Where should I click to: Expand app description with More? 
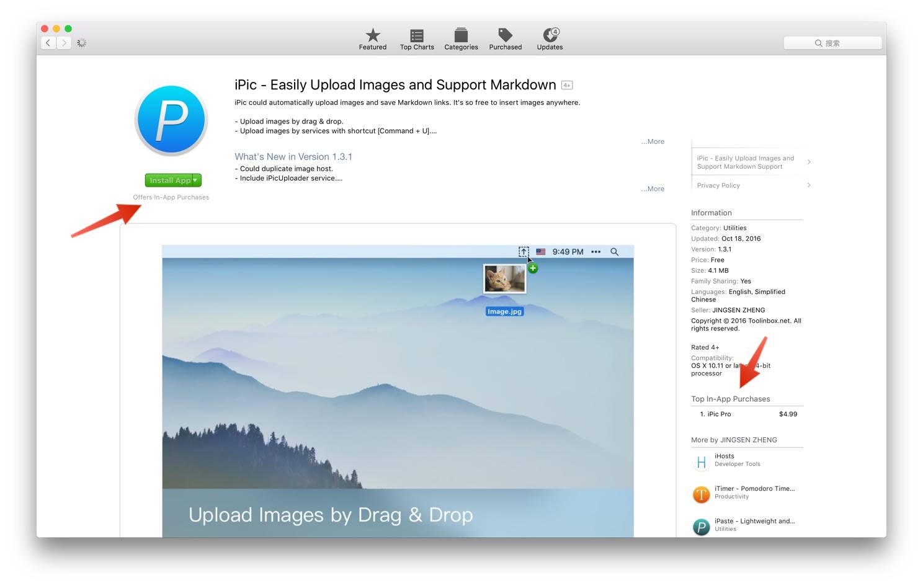653,141
